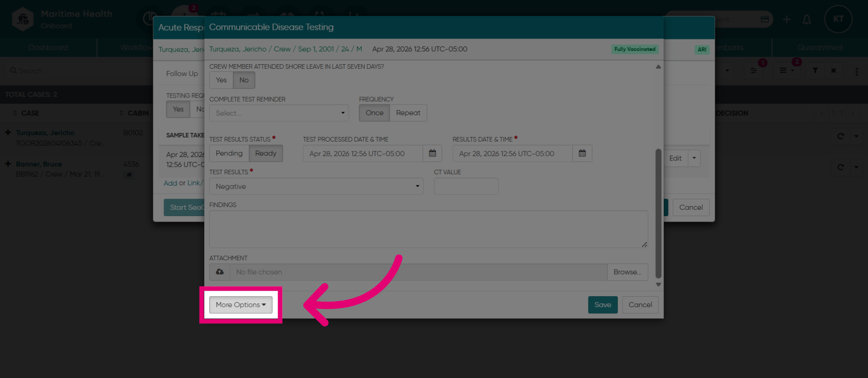This screenshot has height=378, width=868.
Task: Click the filter funnel icon
Action: [815, 71]
